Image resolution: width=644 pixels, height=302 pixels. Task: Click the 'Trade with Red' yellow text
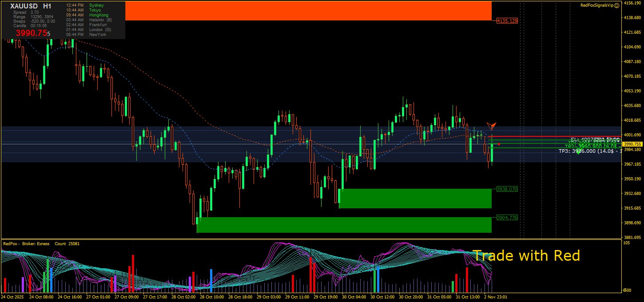[x=526, y=255]
